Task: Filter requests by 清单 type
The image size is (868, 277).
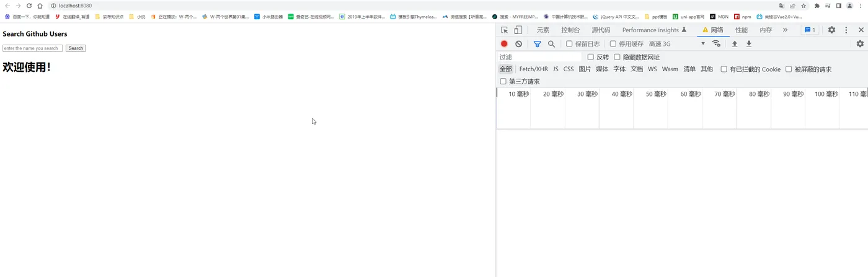Action: click(x=689, y=69)
